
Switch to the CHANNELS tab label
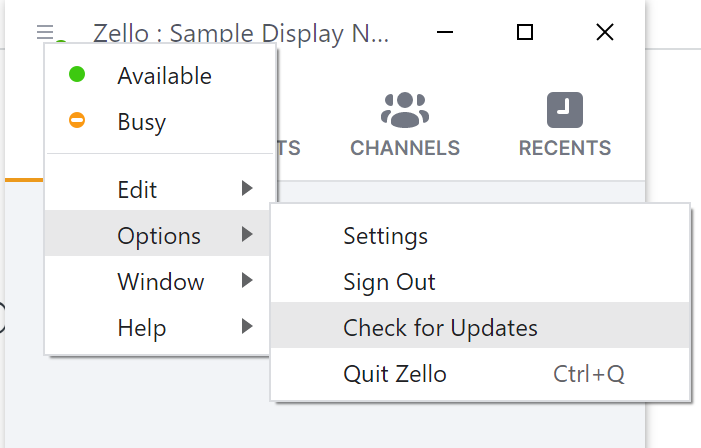(x=405, y=148)
